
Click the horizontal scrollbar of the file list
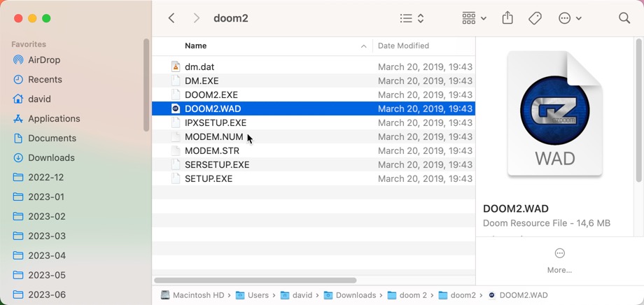tap(255, 281)
